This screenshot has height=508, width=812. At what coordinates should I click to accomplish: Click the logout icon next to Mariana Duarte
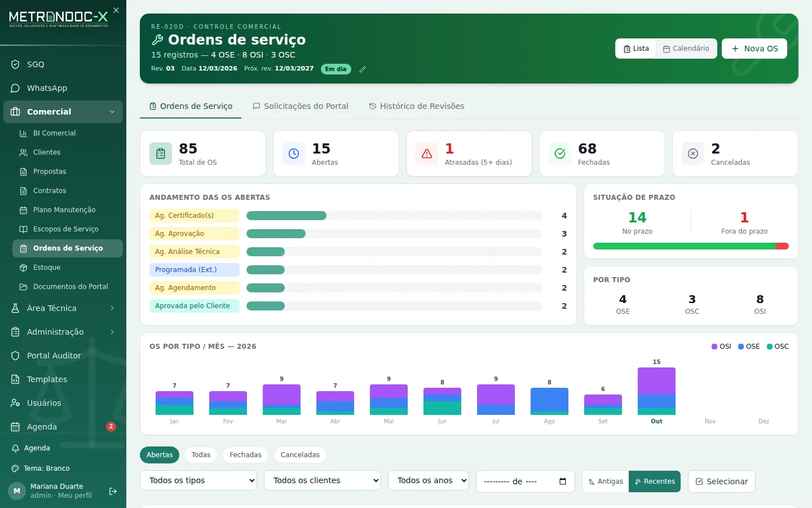(113, 491)
